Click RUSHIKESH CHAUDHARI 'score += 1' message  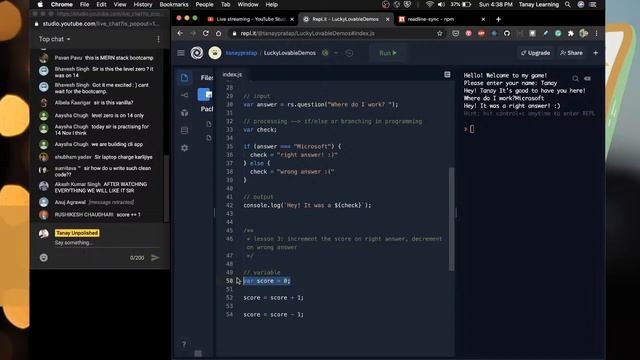[98, 215]
